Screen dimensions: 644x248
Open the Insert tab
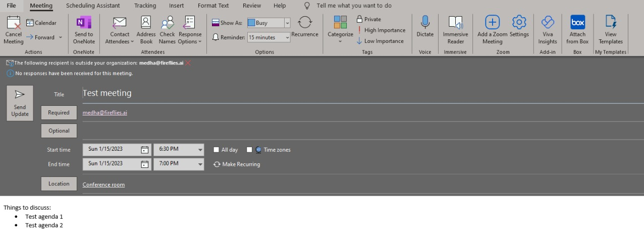point(177,6)
